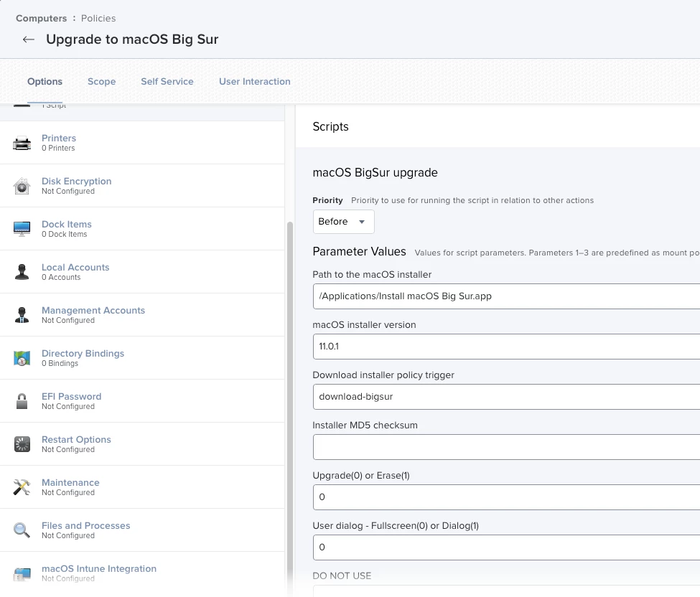Click the Management Accounts icon
This screenshot has width=700, height=597.
click(x=22, y=315)
